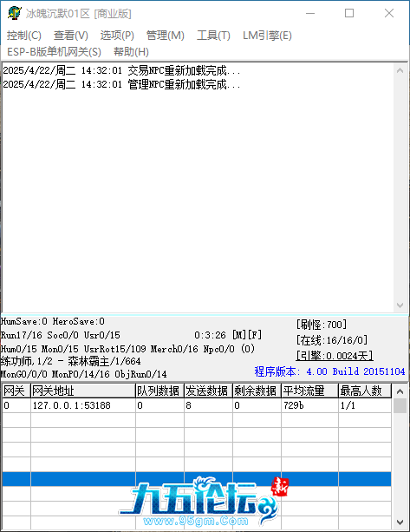Click the sent data cell showing 8
The image size is (410, 532).
click(x=208, y=405)
